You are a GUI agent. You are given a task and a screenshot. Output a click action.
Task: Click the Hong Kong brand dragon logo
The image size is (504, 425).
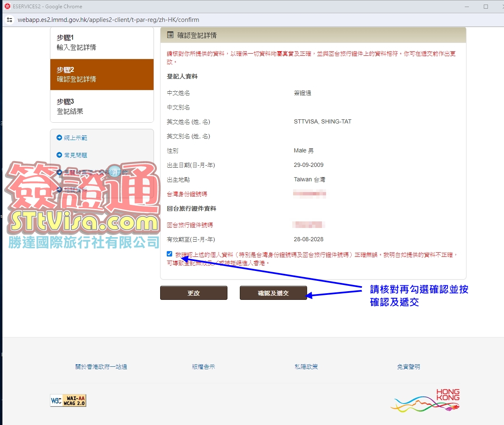[x=425, y=400]
